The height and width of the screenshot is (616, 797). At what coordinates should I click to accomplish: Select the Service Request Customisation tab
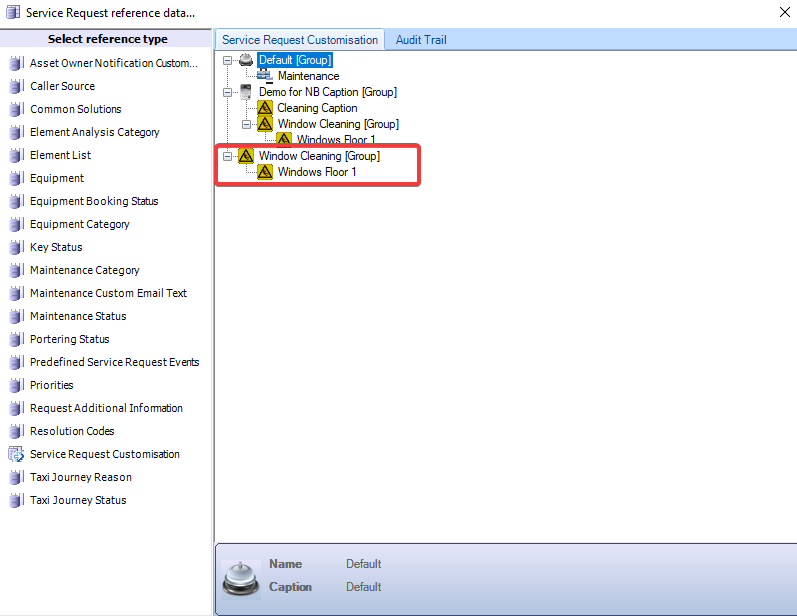point(300,40)
